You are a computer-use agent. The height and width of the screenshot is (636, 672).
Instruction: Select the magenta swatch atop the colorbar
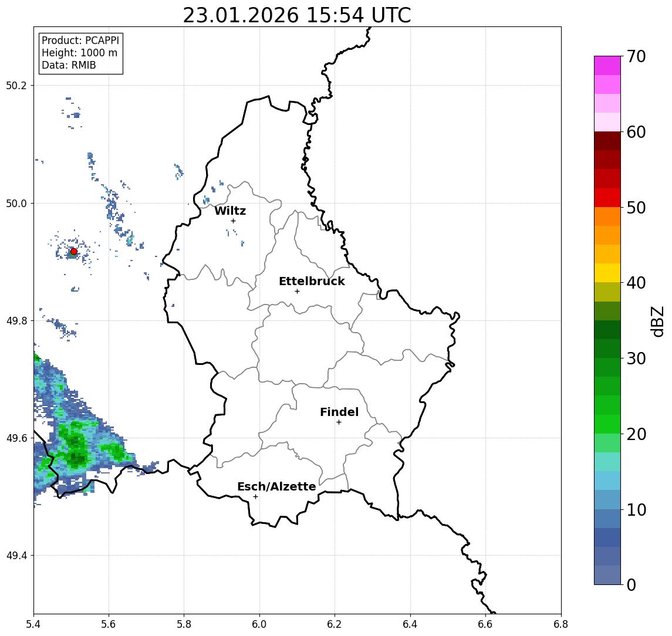point(607,66)
